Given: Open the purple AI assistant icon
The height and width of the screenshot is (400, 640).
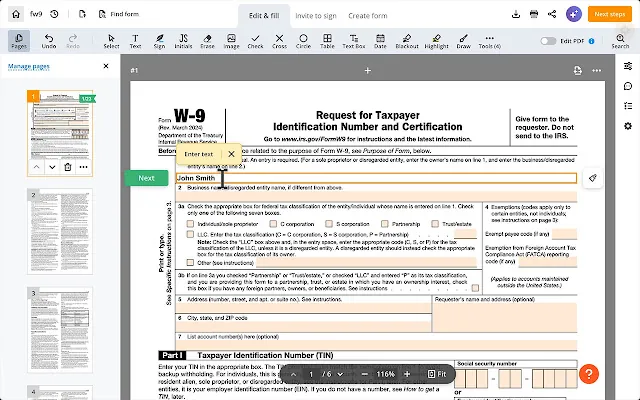Looking at the screenshot, I should coord(574,14).
